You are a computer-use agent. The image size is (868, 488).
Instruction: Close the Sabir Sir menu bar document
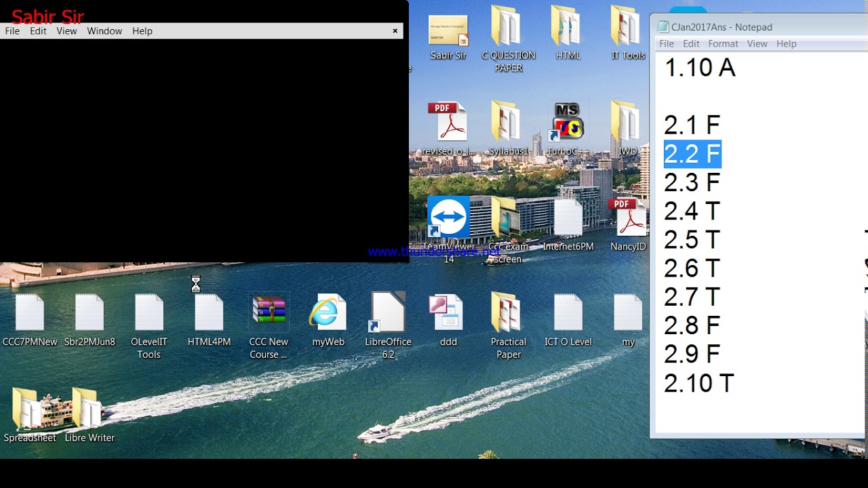(395, 31)
